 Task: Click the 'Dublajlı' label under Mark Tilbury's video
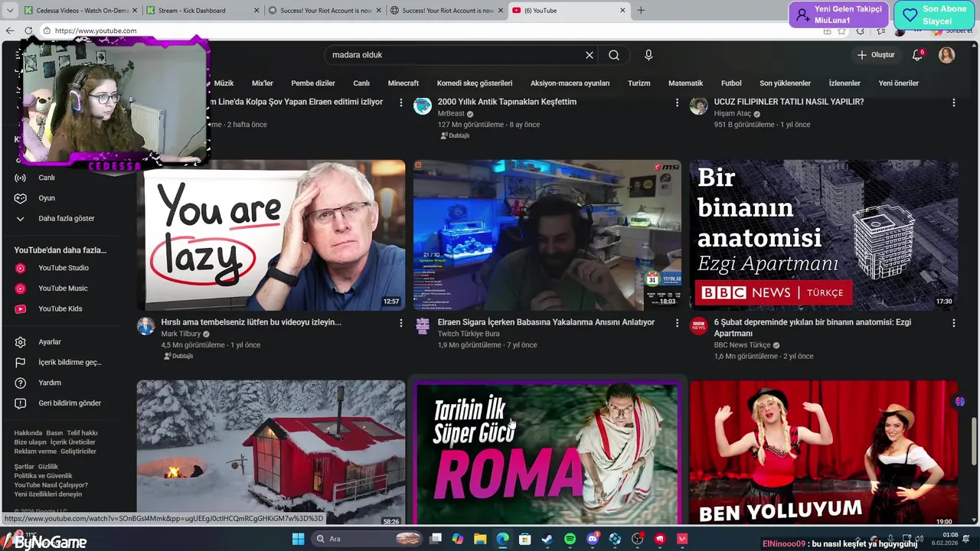coord(178,356)
